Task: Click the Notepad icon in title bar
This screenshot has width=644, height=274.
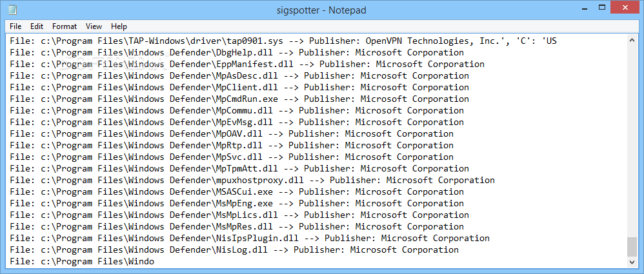Action: 12,10
